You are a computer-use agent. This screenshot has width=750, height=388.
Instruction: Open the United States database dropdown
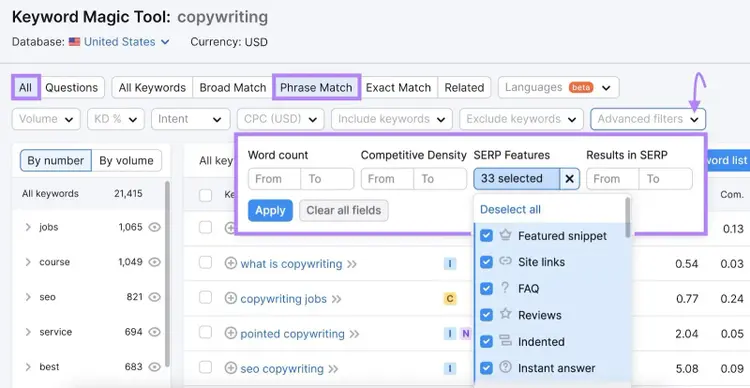[x=126, y=42]
